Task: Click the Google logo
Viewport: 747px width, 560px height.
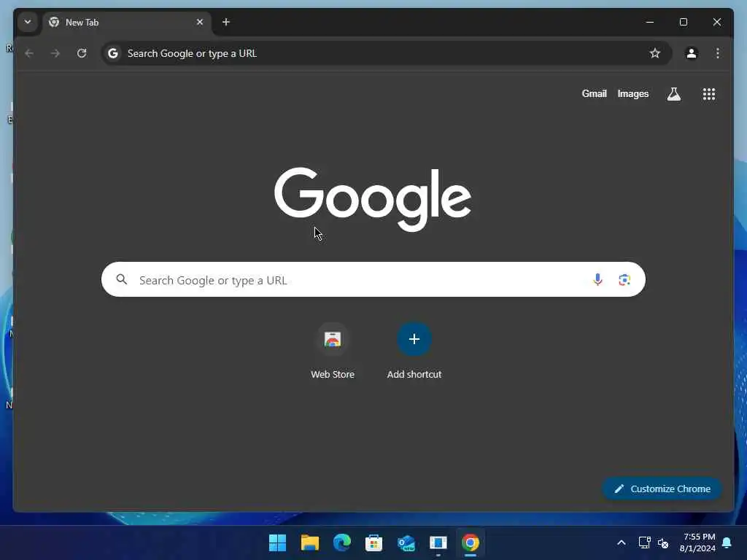Action: 373,198
